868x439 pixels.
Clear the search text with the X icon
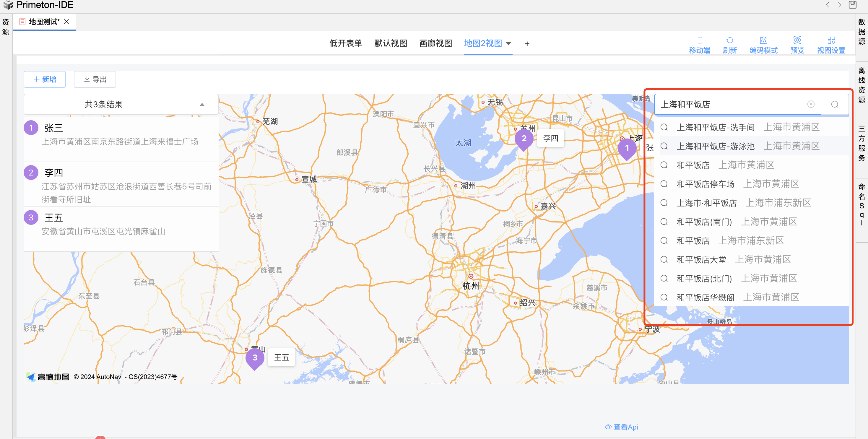tap(811, 105)
